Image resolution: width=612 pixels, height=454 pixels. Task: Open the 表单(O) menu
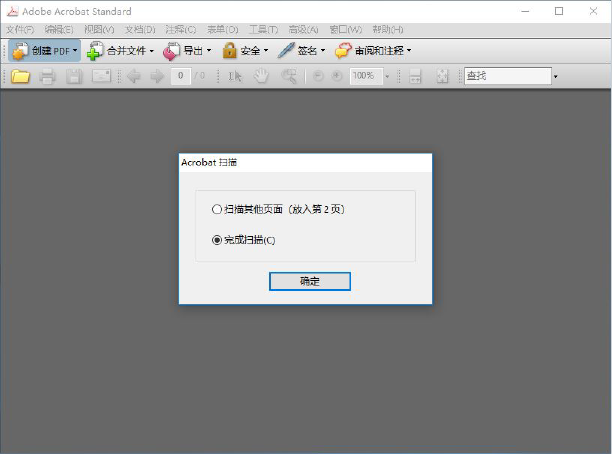coord(222,30)
